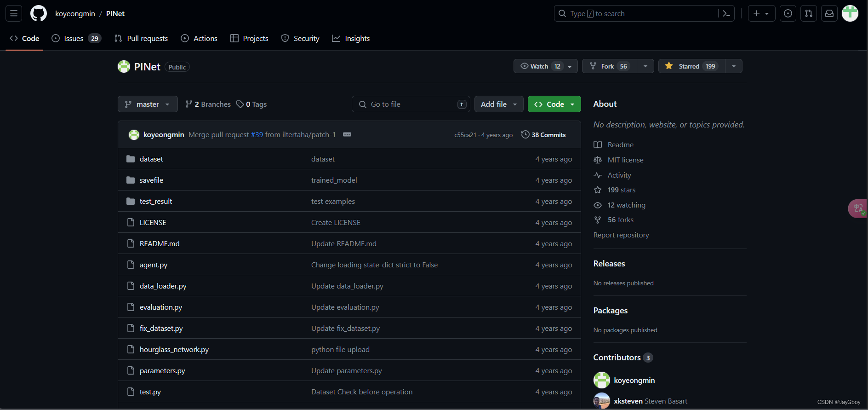Open the Add file dropdown

point(499,104)
